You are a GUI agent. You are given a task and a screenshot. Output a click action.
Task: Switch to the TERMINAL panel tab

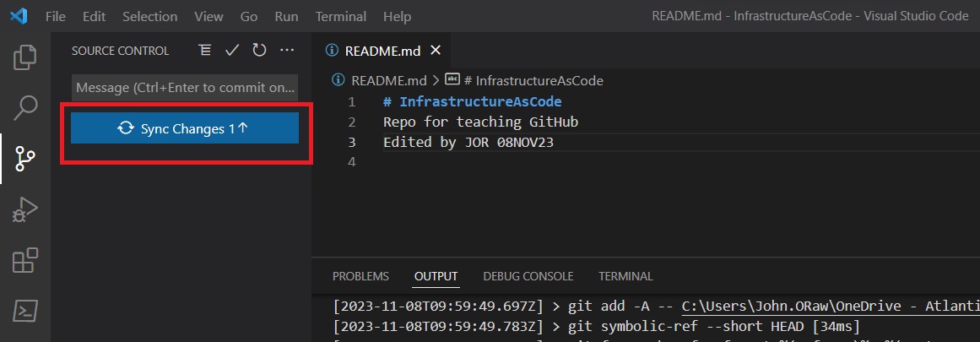click(625, 276)
